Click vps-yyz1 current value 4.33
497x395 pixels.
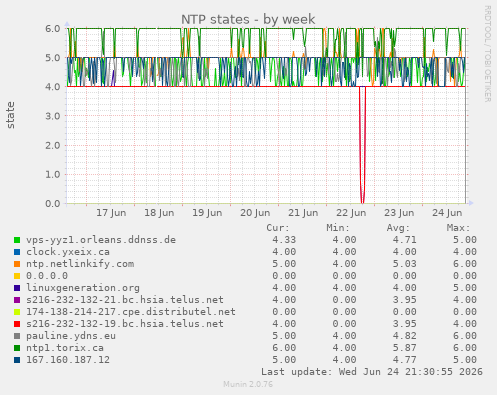tap(284, 240)
